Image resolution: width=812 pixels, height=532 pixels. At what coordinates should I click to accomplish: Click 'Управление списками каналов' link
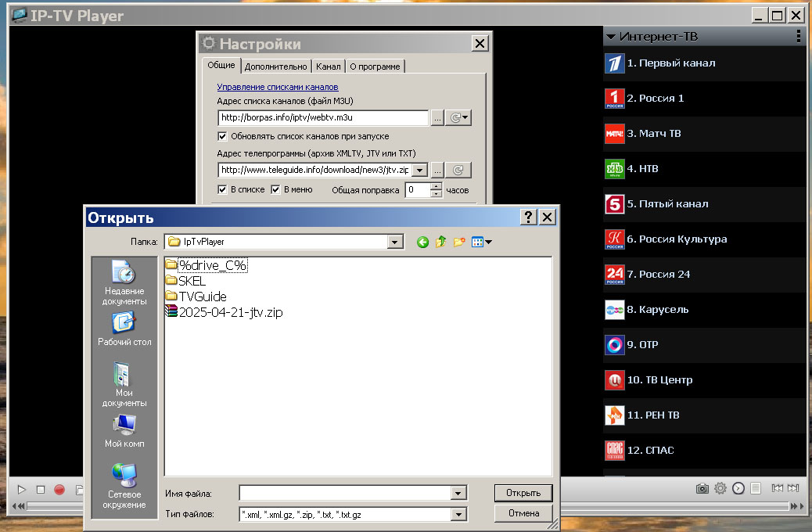277,87
